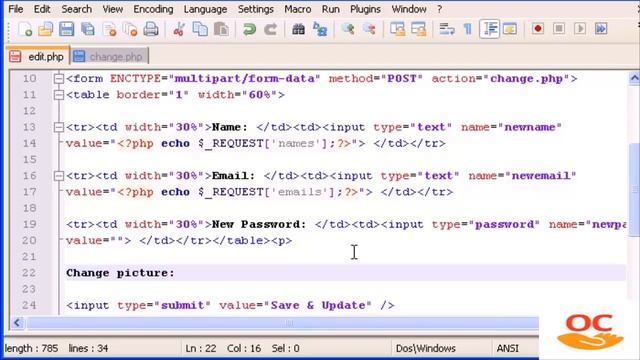This screenshot has width=640, height=360.
Task: Open the Replace dialog icon
Action: (320, 29)
